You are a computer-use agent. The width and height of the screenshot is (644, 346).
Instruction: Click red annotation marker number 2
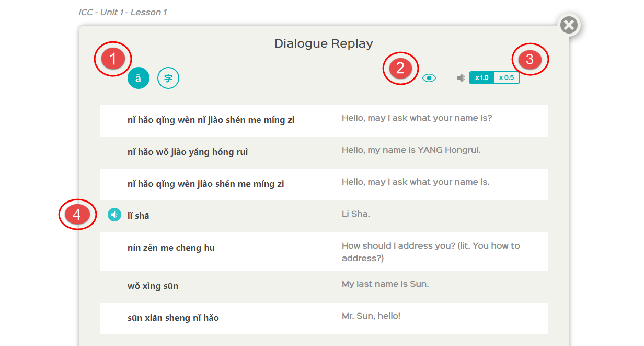click(400, 68)
